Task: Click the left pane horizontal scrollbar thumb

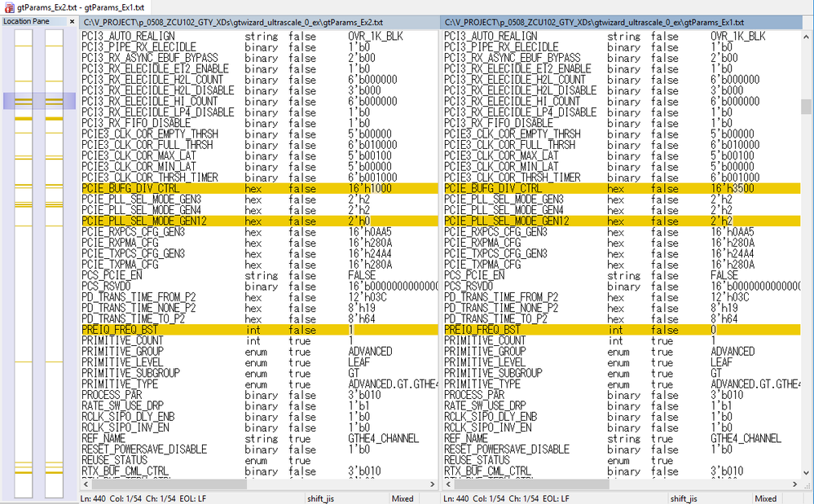Action: click(x=169, y=484)
